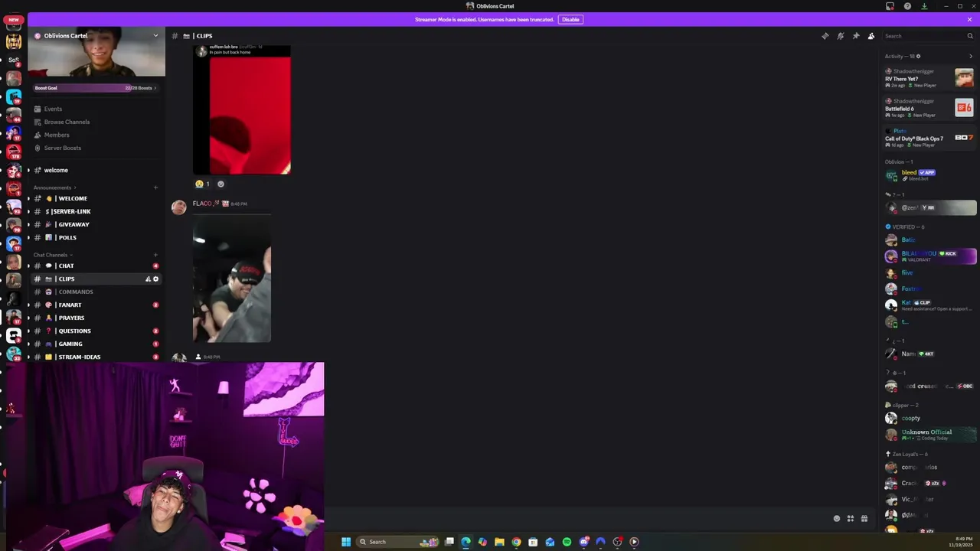Open the Help question mark icon
This screenshot has height=551, width=980.
tap(907, 6)
